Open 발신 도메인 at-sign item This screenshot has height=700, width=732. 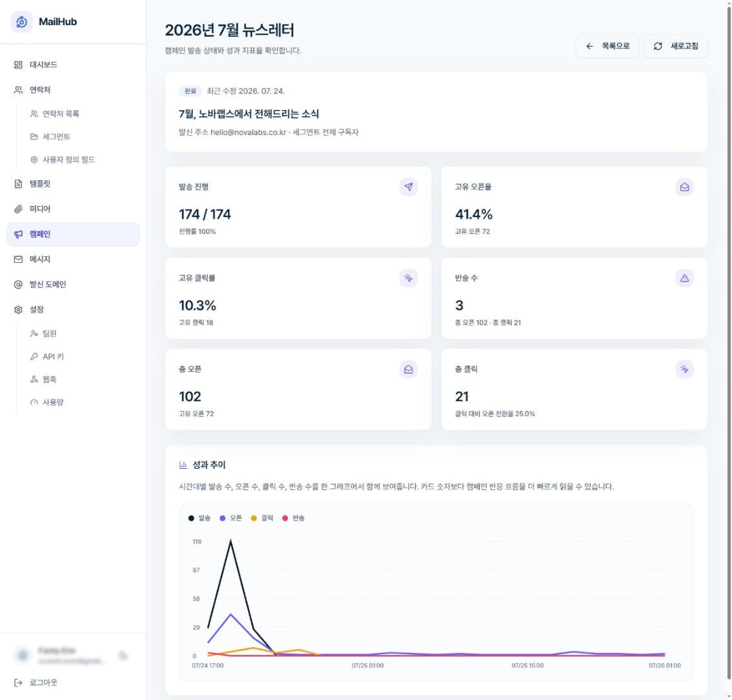pos(73,285)
